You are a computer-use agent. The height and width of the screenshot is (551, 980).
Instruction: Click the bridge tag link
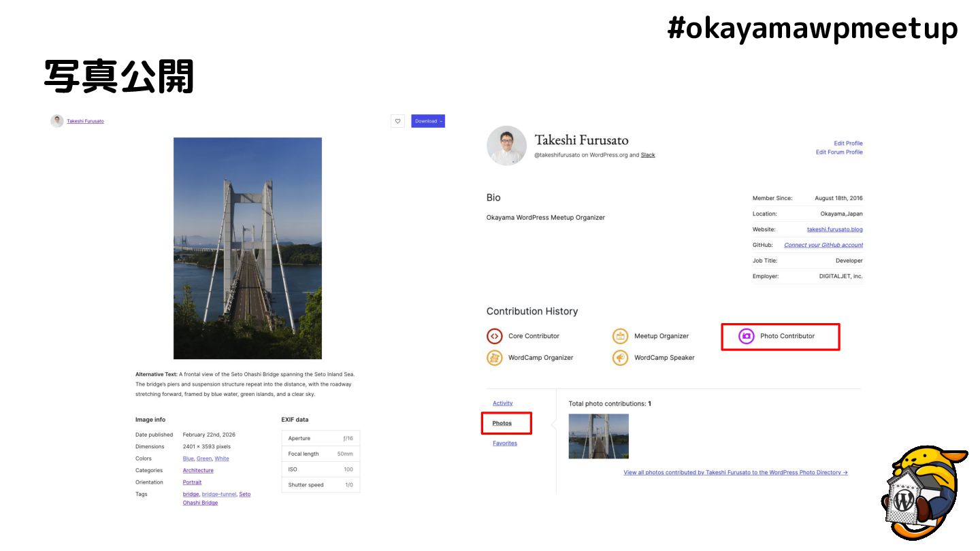[191, 494]
